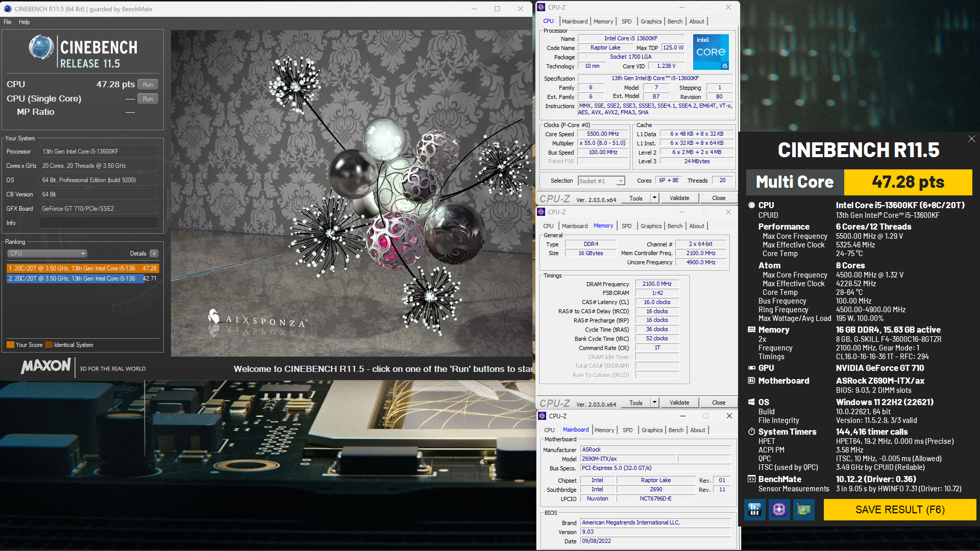Screen dimensions: 980x551
Task: Open SPD tab in Memory CPU-Z window
Action: coord(626,226)
